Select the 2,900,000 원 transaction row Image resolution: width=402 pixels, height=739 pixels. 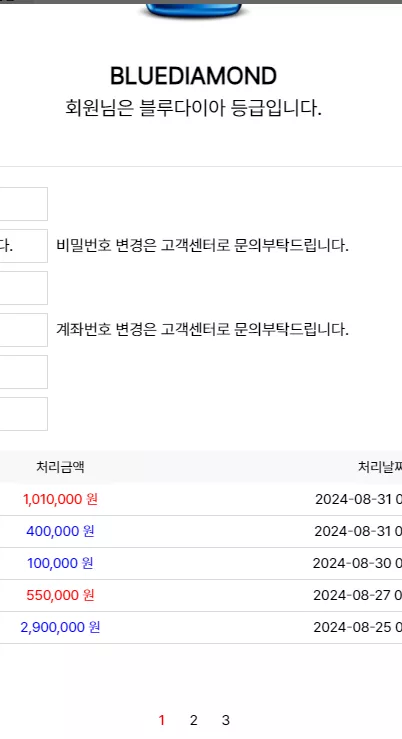[201, 627]
